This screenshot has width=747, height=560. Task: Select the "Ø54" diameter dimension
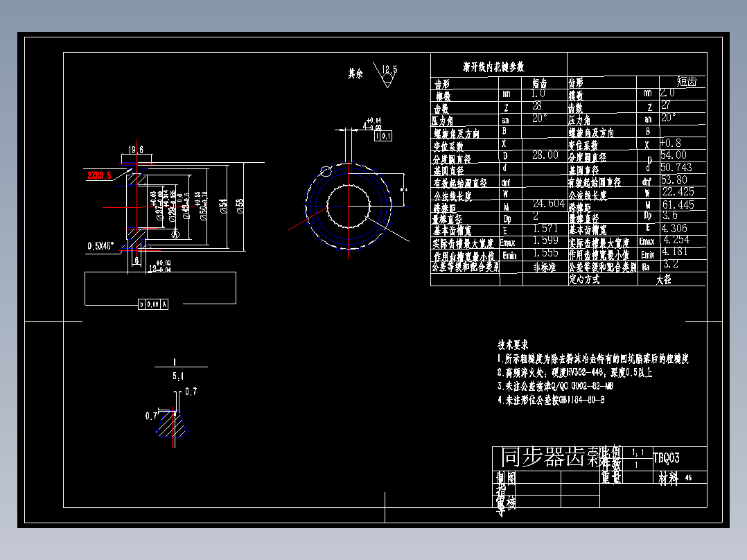[223, 206]
